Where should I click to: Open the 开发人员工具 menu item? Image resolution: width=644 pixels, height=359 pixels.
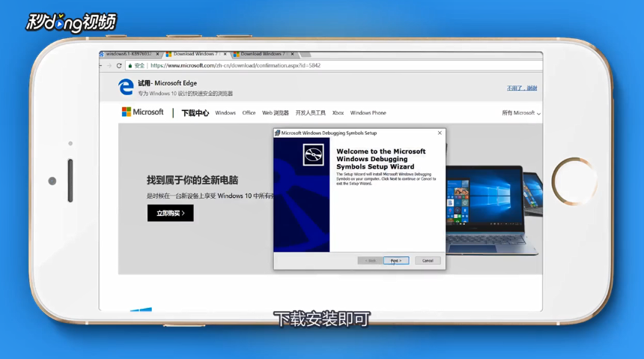pos(311,112)
